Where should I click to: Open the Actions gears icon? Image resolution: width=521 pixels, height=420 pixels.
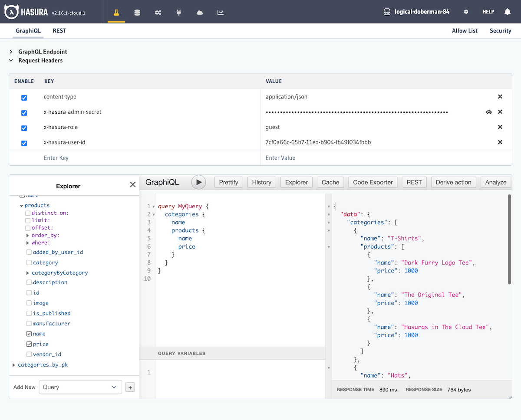pos(158,12)
